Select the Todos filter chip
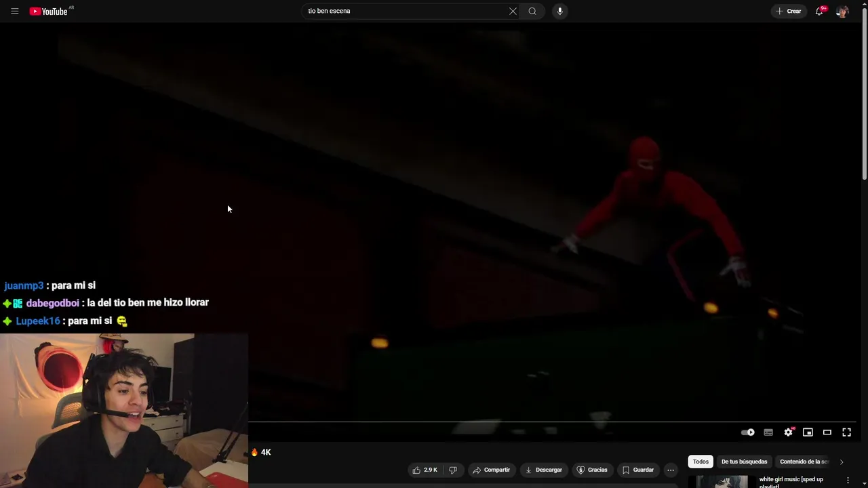Screen dimensions: 868x488 (x=701, y=462)
